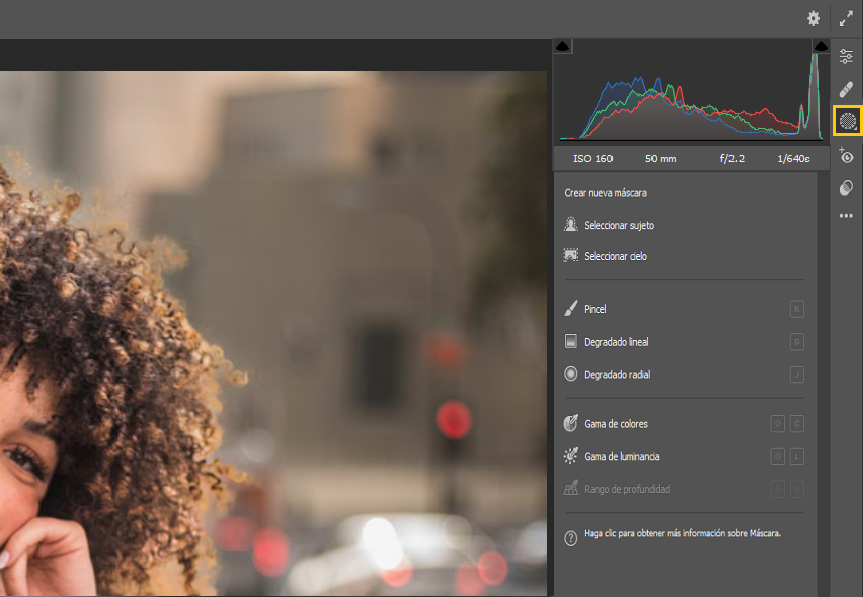This screenshot has width=863, height=597.
Task: Select Gama de luminancia mask
Action: pyautogui.click(x=684, y=456)
